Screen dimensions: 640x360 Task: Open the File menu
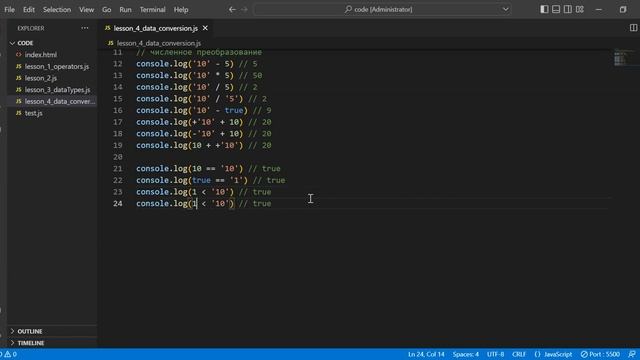pos(9,9)
